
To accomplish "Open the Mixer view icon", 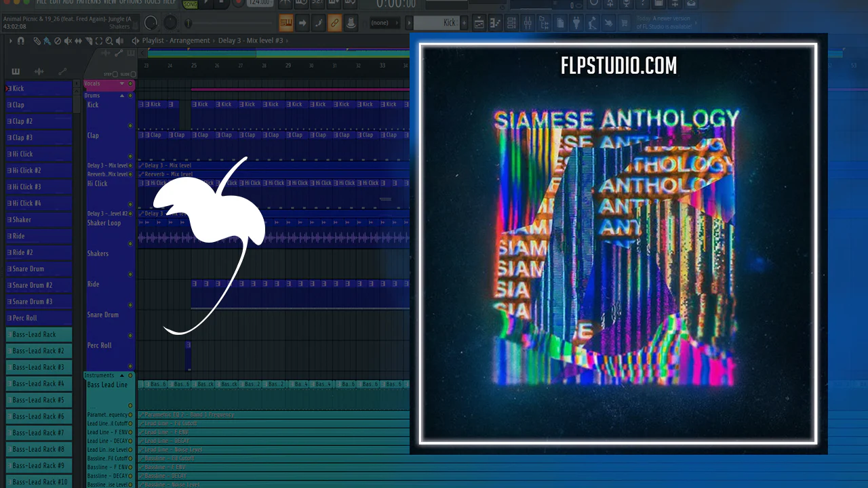I will click(x=528, y=23).
